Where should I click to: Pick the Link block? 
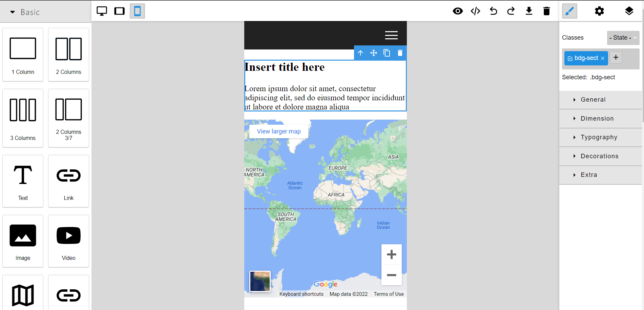click(68, 181)
